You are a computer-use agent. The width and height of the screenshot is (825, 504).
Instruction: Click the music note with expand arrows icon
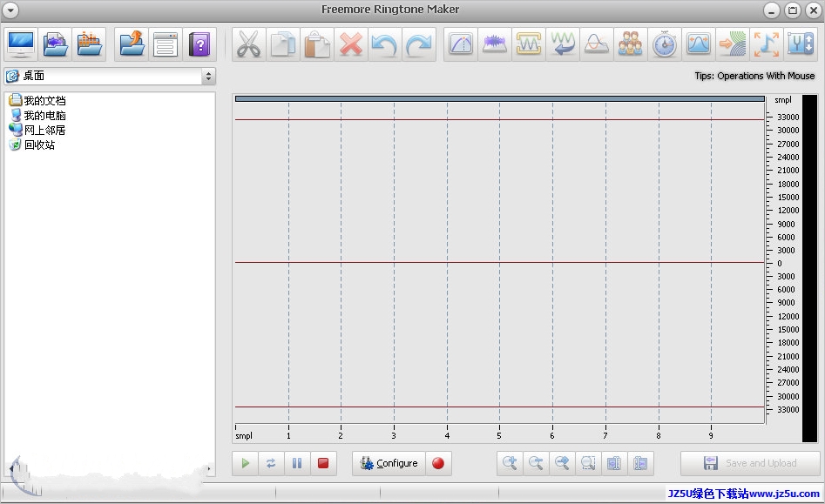[x=767, y=44]
